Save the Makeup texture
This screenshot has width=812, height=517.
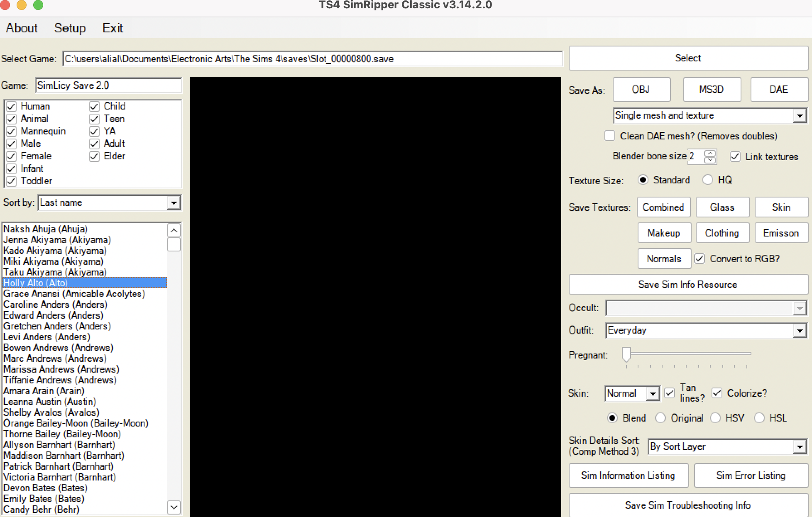point(664,233)
